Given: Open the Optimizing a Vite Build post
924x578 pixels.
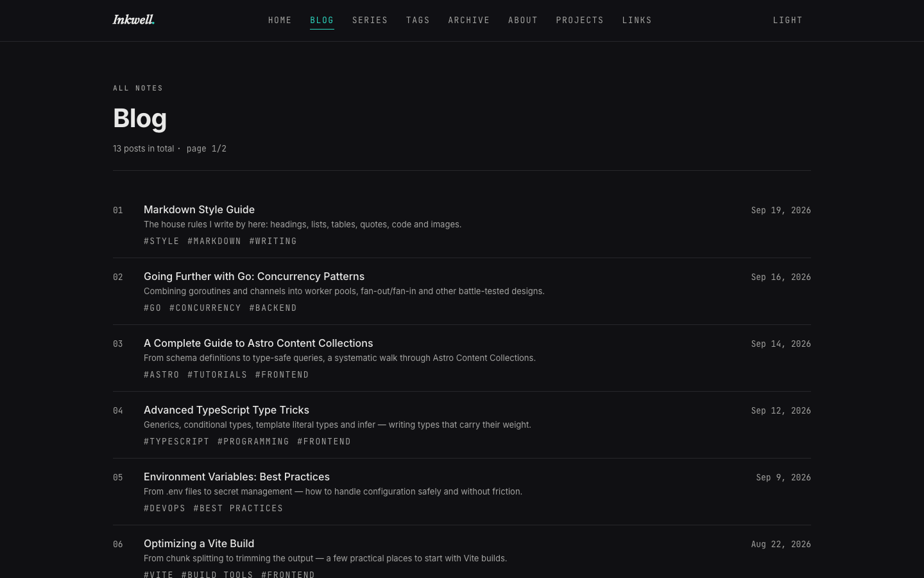Looking at the screenshot, I should (x=199, y=543).
